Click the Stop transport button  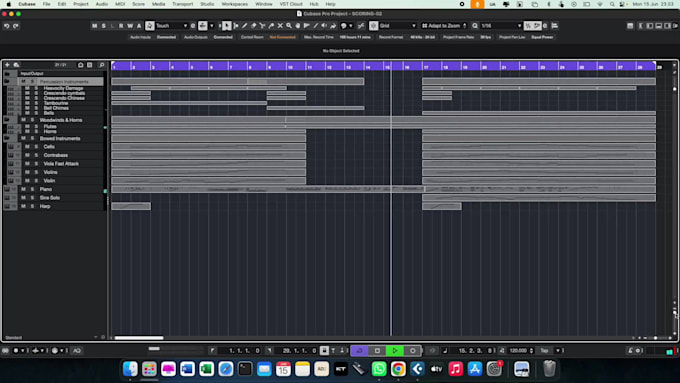tap(377, 350)
